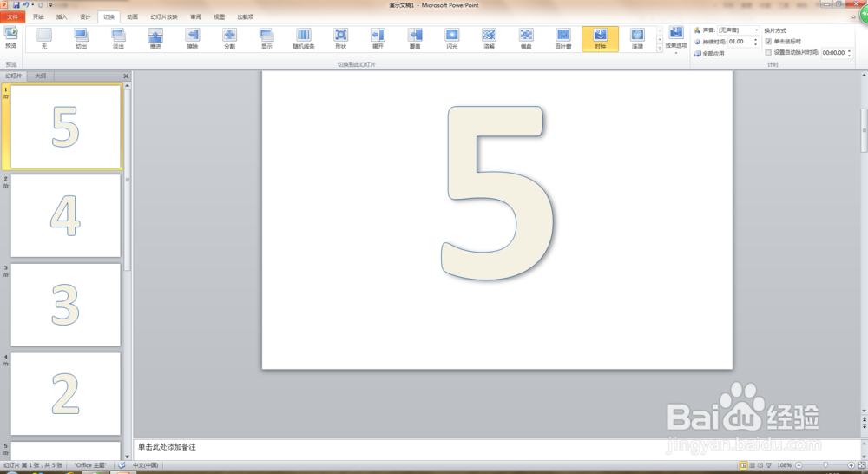Image resolution: width=868 pixels, height=474 pixels.
Task: Open the Home (开始) ribbon tab
Action: 38,16
